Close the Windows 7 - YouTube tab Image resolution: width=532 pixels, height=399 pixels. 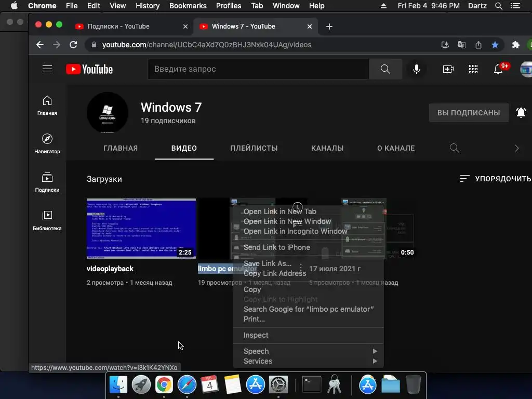pos(310,26)
